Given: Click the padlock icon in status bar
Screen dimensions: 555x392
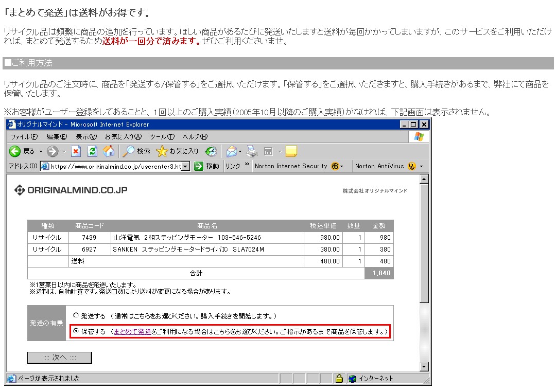Looking at the screenshot, I should click(339, 379).
